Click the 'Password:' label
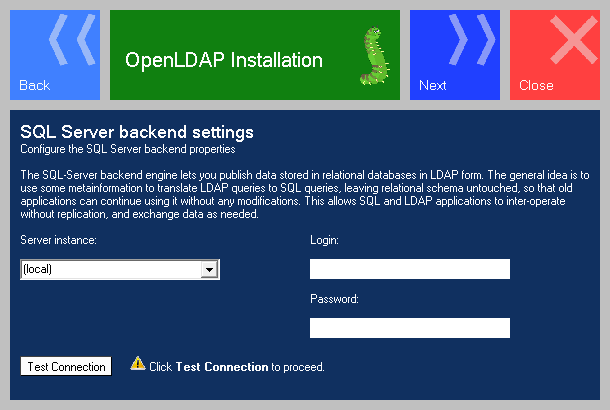The image size is (610, 410). [334, 299]
